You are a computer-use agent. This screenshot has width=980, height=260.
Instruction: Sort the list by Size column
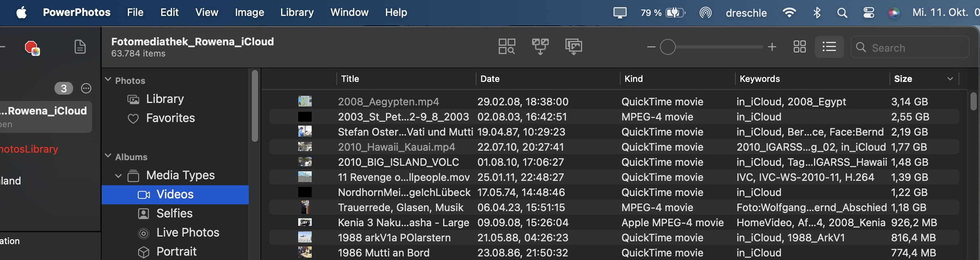click(x=903, y=79)
